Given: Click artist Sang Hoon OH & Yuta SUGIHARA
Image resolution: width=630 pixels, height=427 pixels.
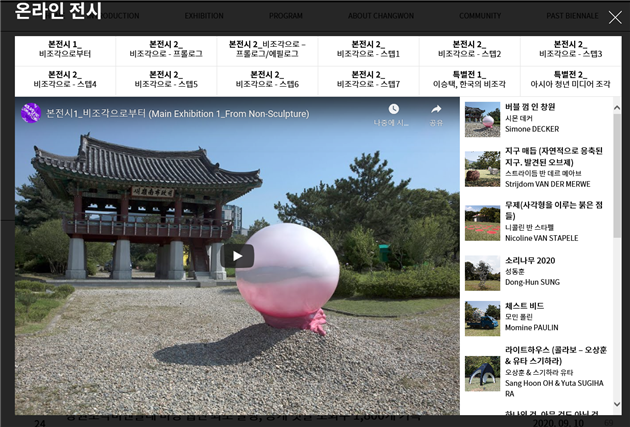Looking at the screenshot, I should click(x=554, y=388).
